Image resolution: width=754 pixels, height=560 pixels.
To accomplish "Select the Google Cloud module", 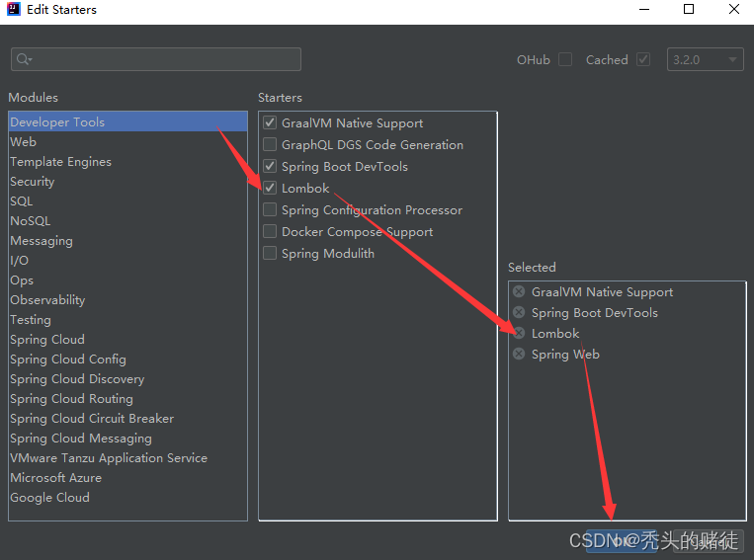I will (x=127, y=497).
